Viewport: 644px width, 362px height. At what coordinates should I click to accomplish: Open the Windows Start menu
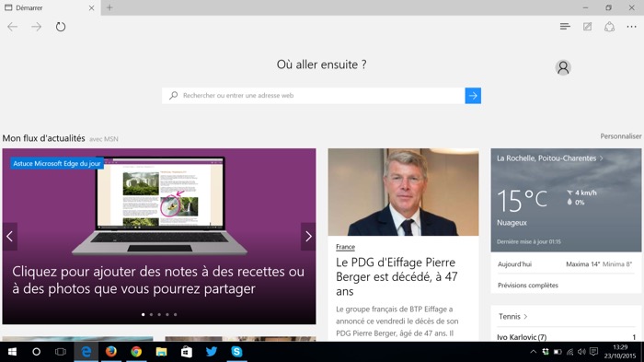click(x=12, y=352)
